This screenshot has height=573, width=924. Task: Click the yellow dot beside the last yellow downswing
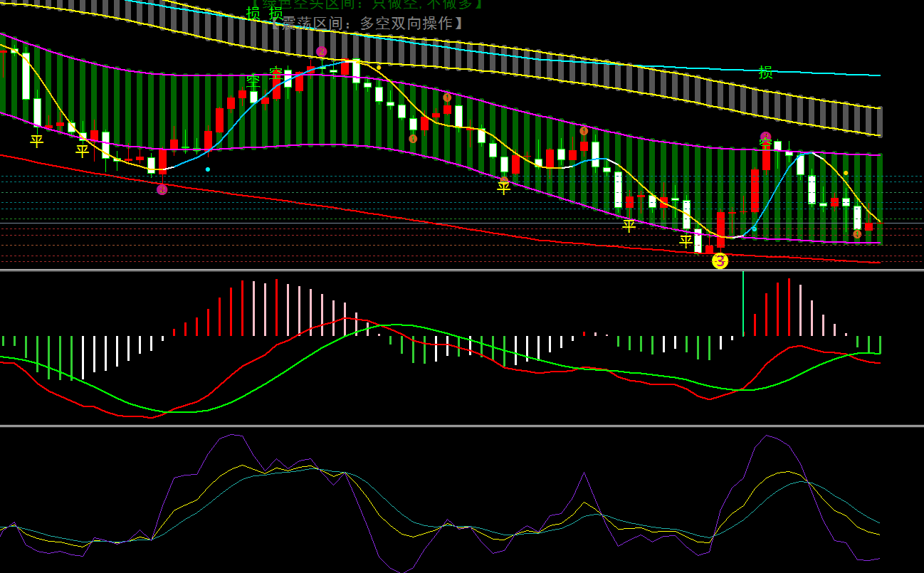pos(846,173)
